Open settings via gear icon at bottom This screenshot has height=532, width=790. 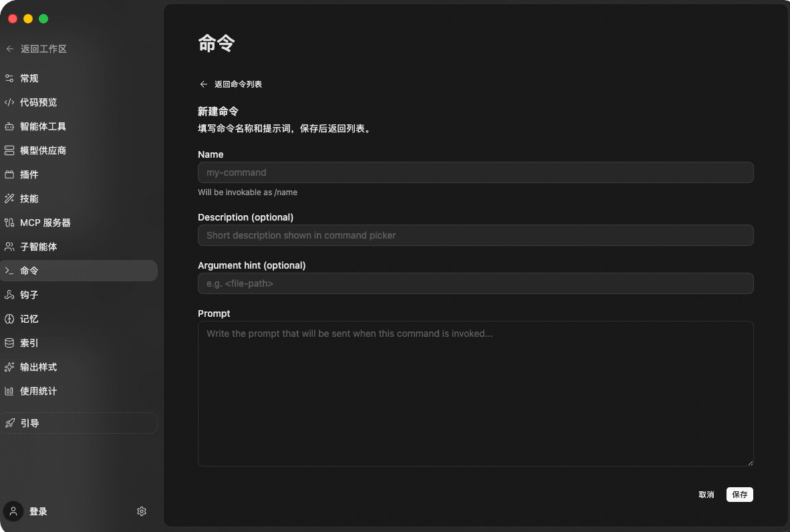(x=142, y=511)
